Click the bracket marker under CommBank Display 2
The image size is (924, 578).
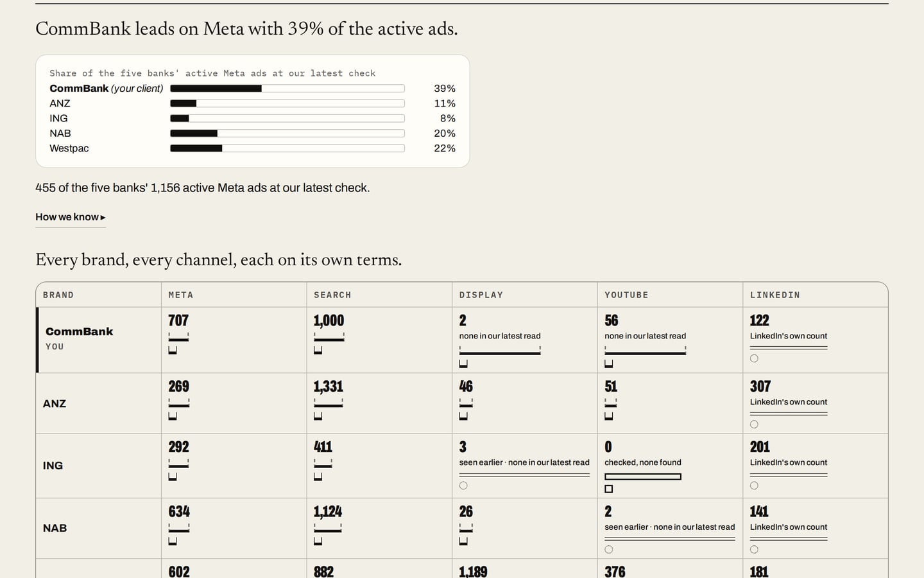(464, 364)
